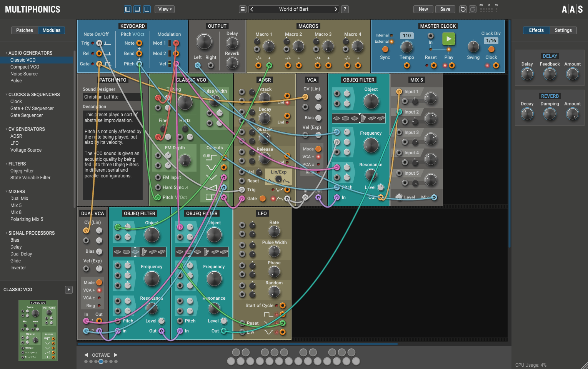Screen dimensions: 588x369
Task: Click the Save button
Action: tap(445, 9)
